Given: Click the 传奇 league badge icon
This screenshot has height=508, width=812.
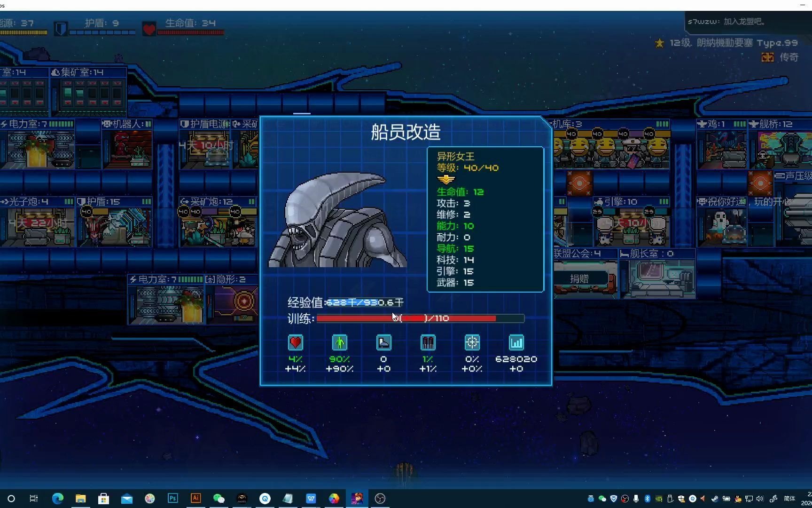Looking at the screenshot, I should pos(768,57).
